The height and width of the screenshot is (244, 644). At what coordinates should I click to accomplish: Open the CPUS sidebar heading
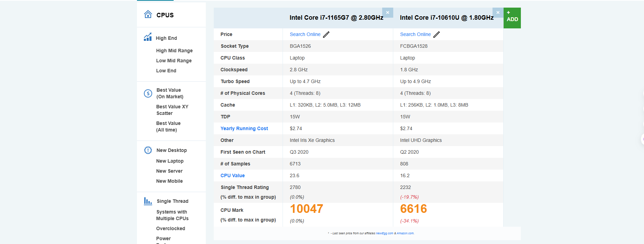point(165,15)
